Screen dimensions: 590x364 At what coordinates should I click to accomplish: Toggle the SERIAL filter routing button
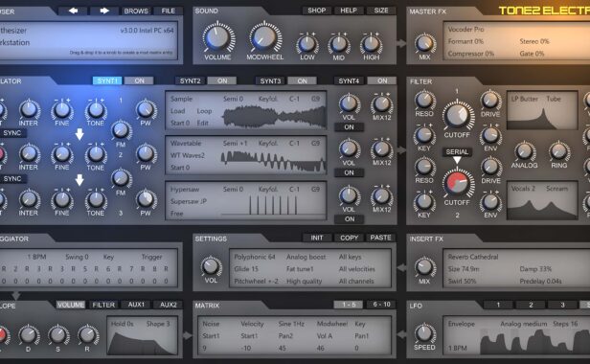(457, 152)
